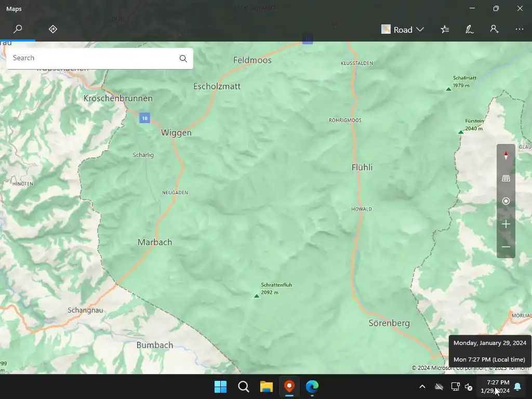Open Microsoft Edge from the taskbar
The width and height of the screenshot is (532, 399).
[x=312, y=387]
